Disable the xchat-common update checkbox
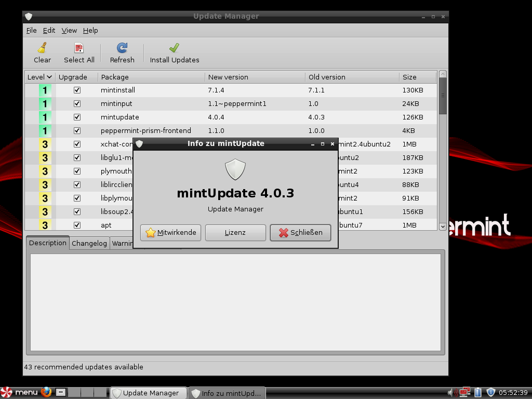Viewport: 532px width, 399px height. (x=77, y=144)
